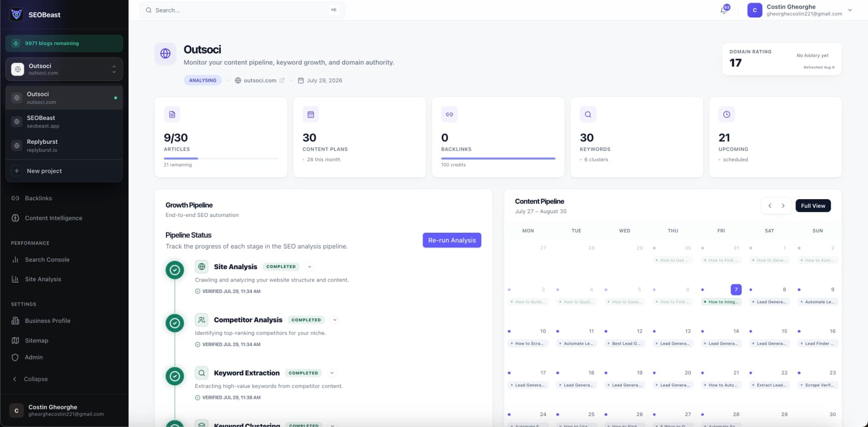Click New project plus icon

(16, 171)
